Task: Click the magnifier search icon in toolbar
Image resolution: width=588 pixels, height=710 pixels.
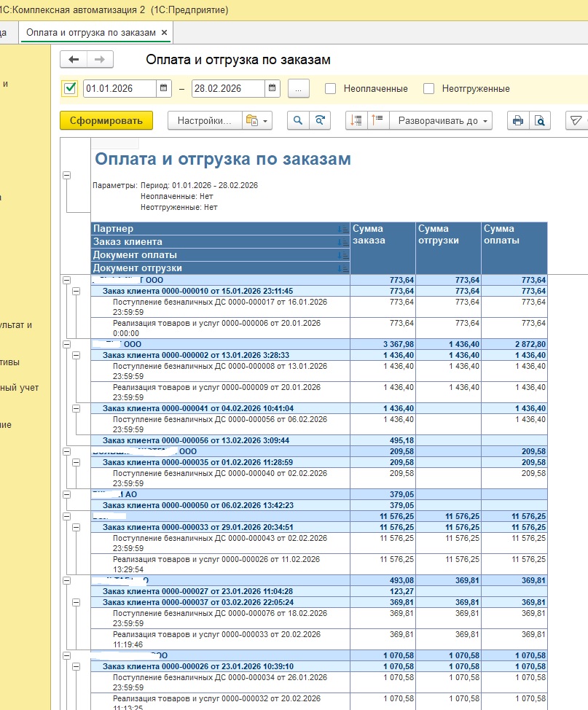Action: click(297, 121)
